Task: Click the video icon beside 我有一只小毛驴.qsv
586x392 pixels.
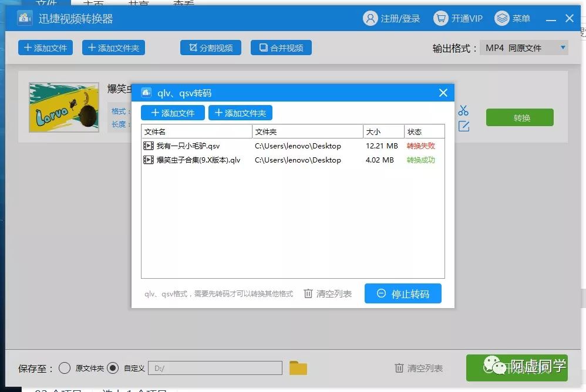Action: click(x=149, y=146)
